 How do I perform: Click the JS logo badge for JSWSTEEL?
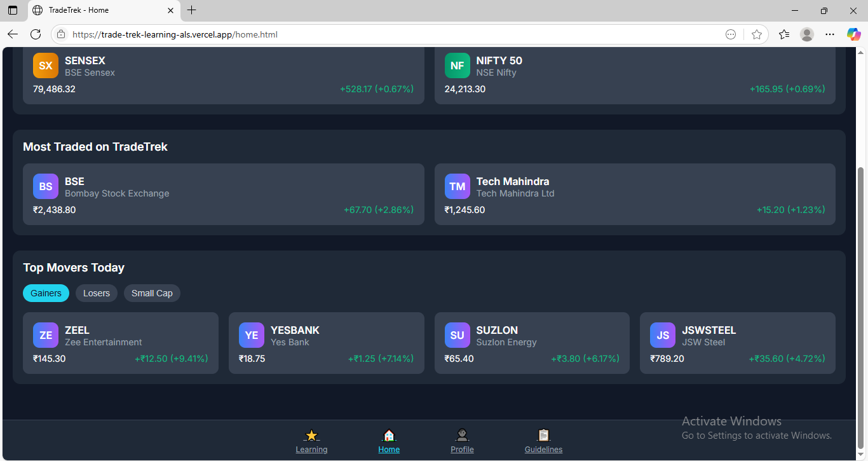[663, 335]
